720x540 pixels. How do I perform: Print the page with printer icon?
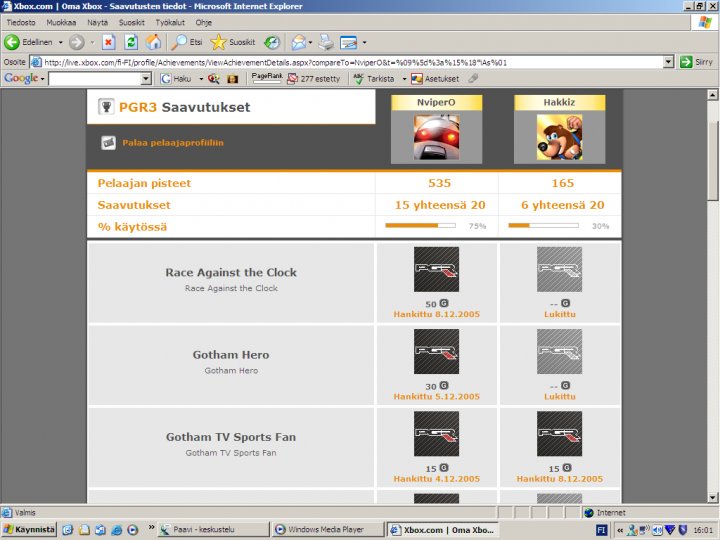pyautogui.click(x=326, y=42)
